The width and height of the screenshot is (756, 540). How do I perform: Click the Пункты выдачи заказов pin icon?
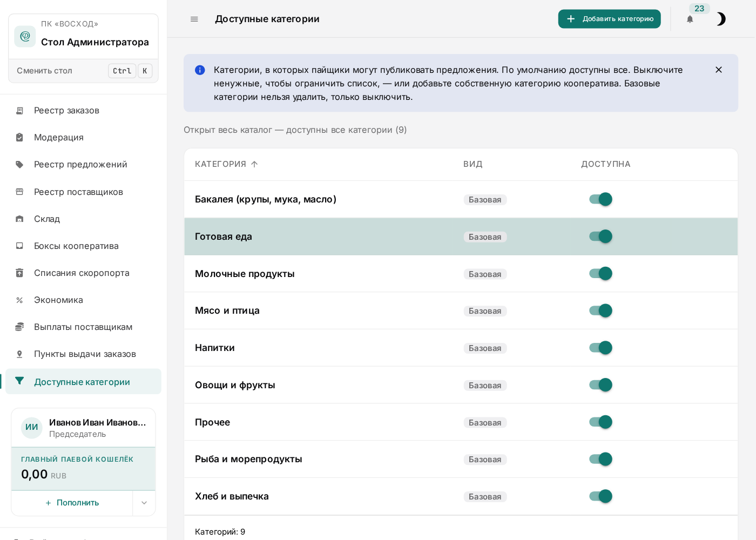click(x=19, y=354)
